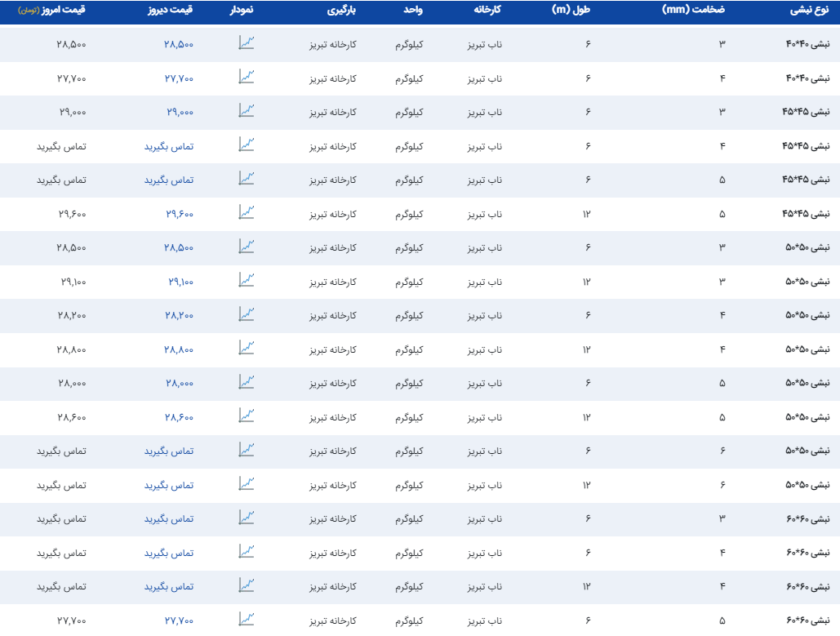Click yesterday's price link 29,600

pos(179,214)
